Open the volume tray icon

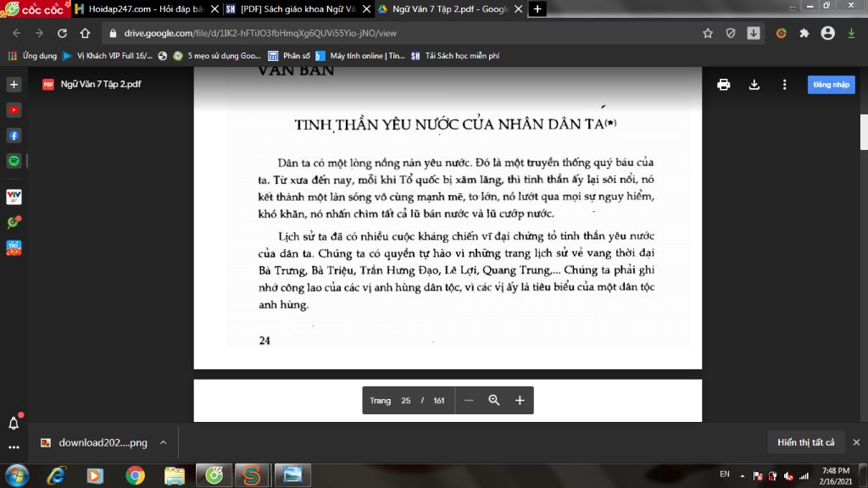788,476
